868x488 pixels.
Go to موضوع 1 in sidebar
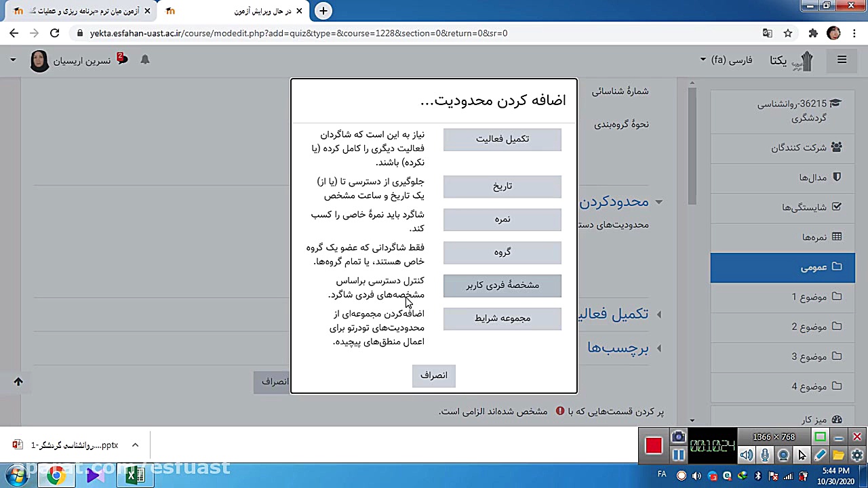(783, 297)
